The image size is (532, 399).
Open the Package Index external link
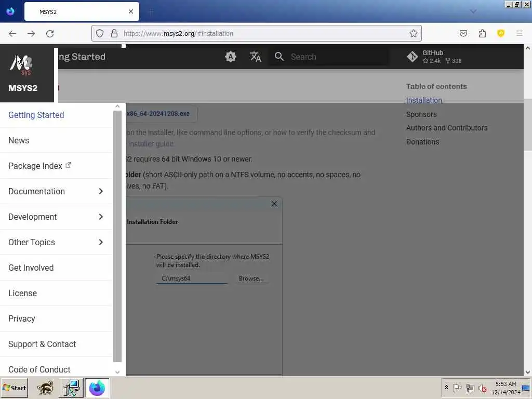40,166
